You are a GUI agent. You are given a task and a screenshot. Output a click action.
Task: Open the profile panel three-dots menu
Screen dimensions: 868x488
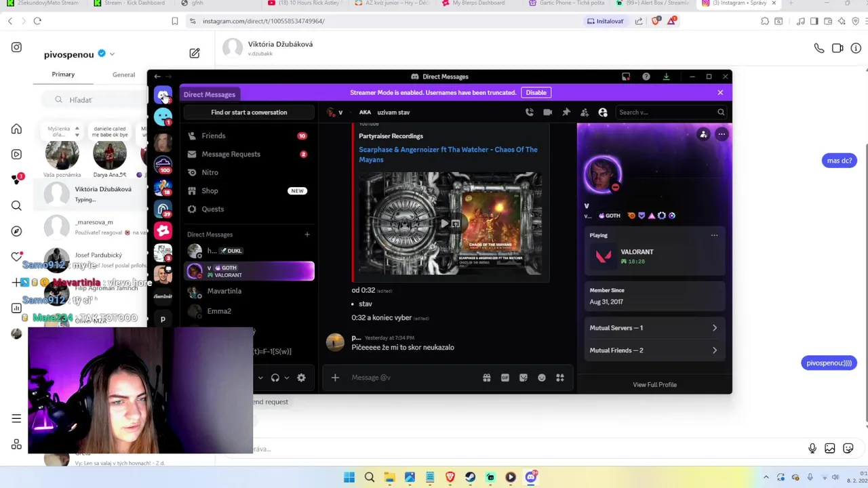click(x=722, y=134)
